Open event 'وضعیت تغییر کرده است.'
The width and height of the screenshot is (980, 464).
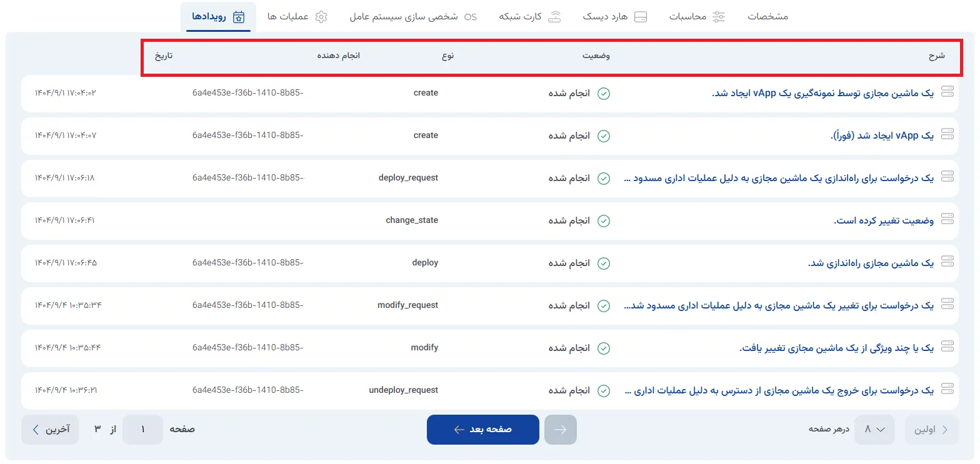(x=884, y=221)
